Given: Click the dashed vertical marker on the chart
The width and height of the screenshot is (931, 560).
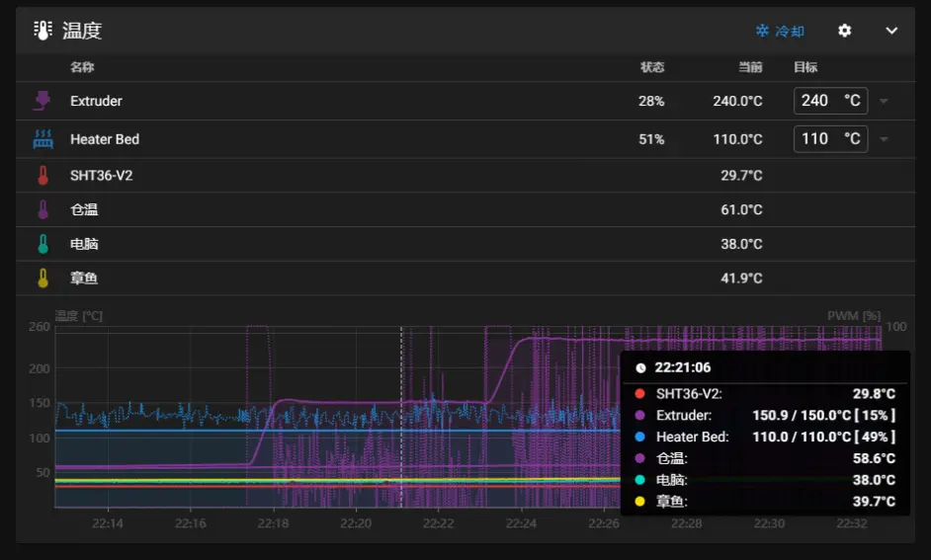Looking at the screenshot, I should point(401,415).
